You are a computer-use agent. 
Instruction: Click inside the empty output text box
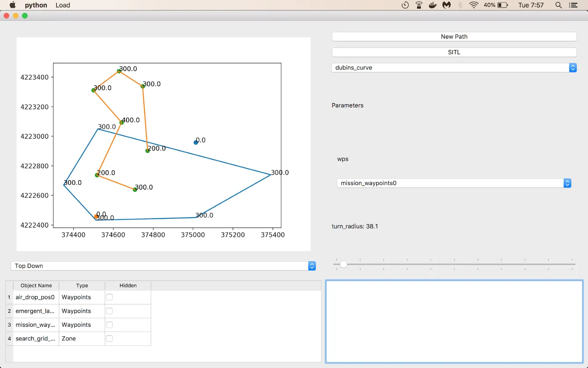click(x=454, y=321)
